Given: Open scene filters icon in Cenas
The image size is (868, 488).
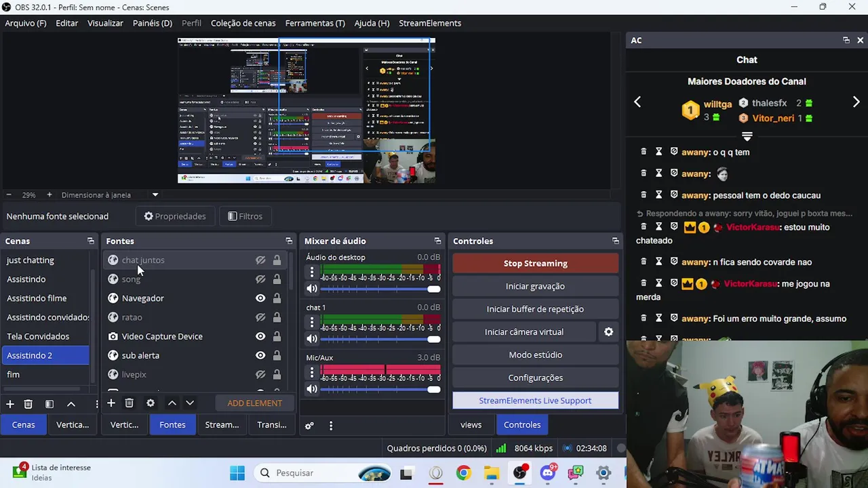Looking at the screenshot, I should (50, 404).
